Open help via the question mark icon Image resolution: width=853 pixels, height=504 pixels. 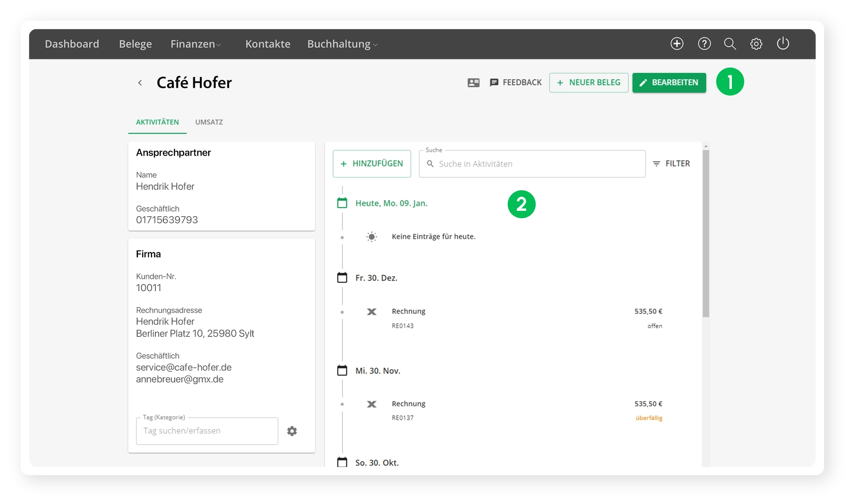[704, 44]
